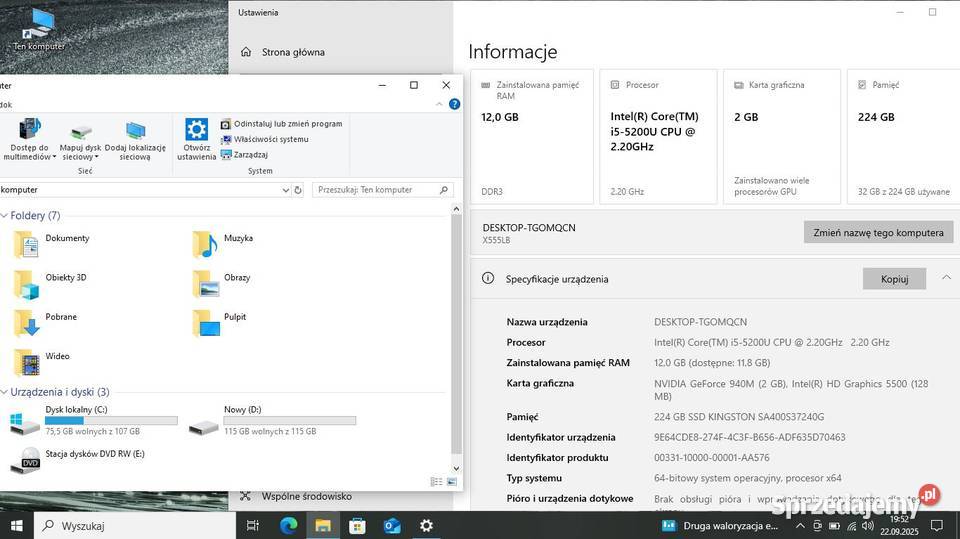Image resolution: width=960 pixels, height=539 pixels.
Task: Go to Strona główna in Settings
Action: pyautogui.click(x=292, y=52)
